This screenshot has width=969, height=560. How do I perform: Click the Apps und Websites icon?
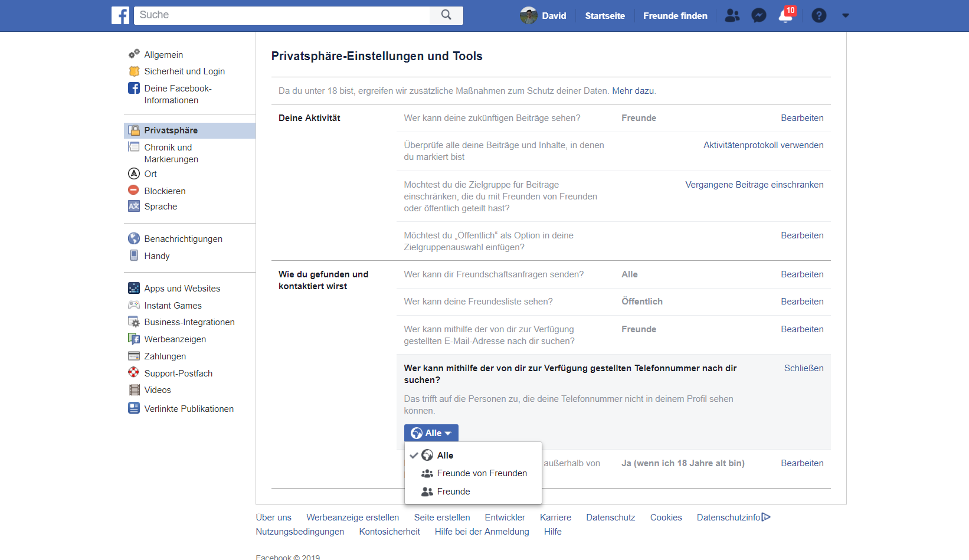(x=134, y=288)
